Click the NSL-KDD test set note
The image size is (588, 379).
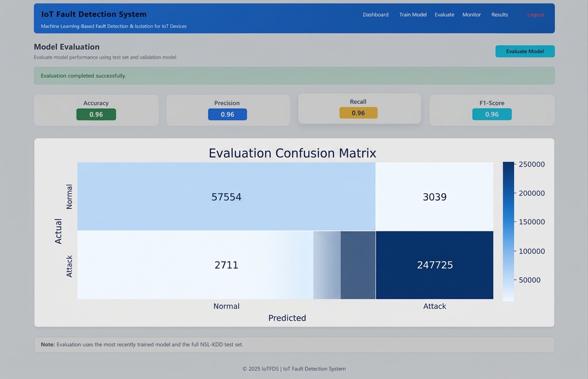[294, 345]
